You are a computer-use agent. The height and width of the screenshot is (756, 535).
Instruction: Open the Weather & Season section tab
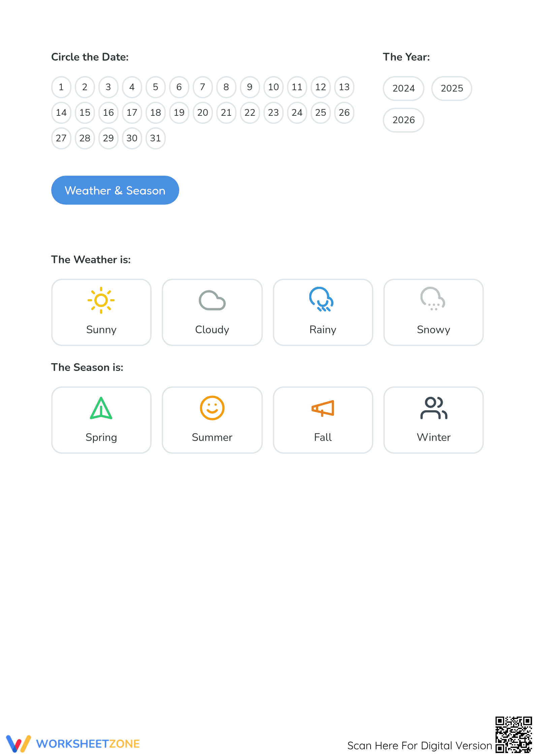[115, 190]
